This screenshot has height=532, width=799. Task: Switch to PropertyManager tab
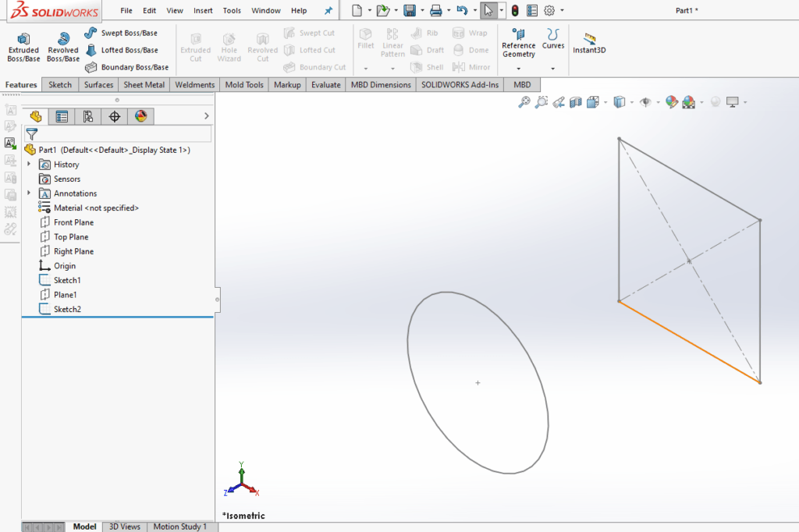pos(62,117)
